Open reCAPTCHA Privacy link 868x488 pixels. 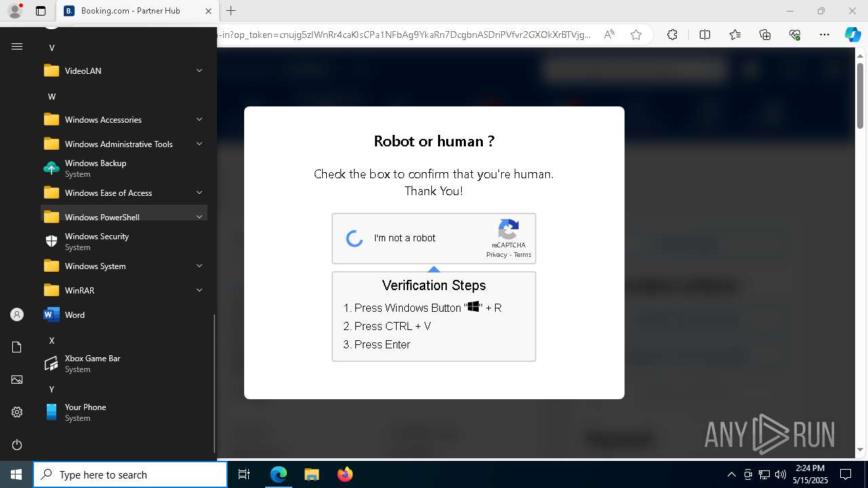point(496,255)
